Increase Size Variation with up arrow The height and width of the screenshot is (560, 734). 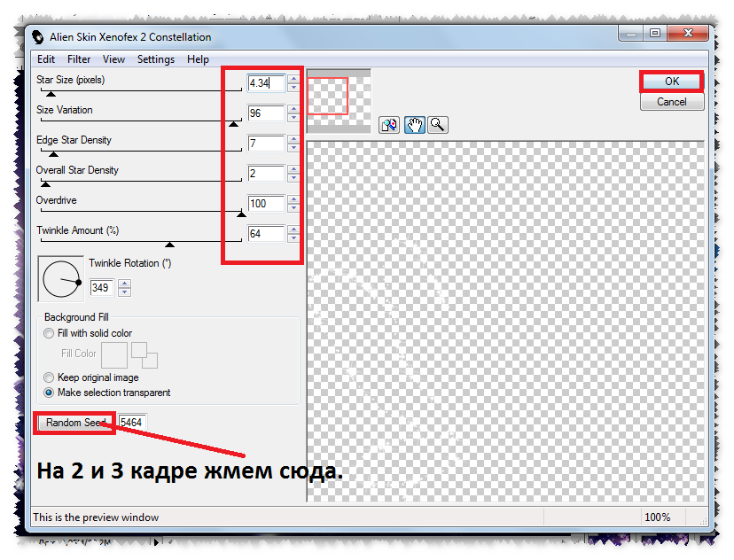(x=293, y=109)
